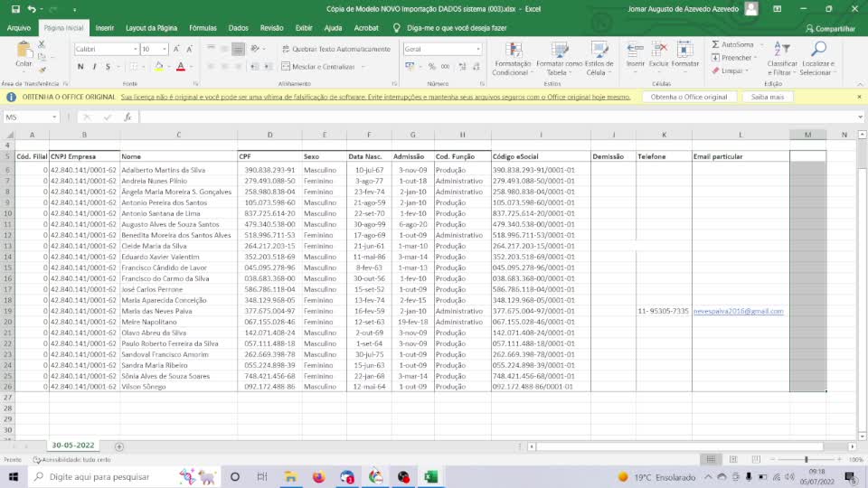Open the Name Box dropdown arrow
Screen dimensions: 868x488
(54, 117)
